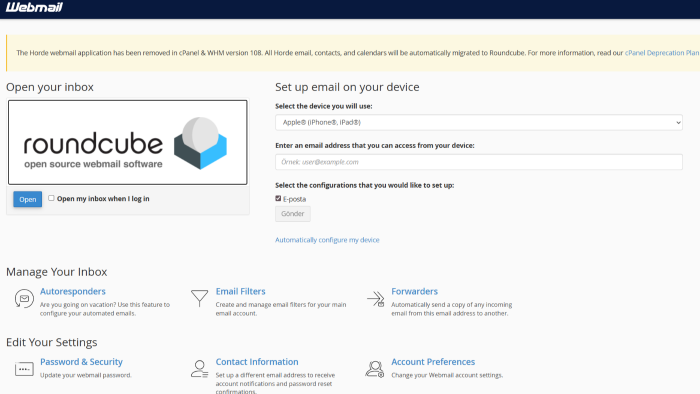This screenshot has height=394, width=700.
Task: Click the Forwarders arrow icon
Action: tap(375, 299)
